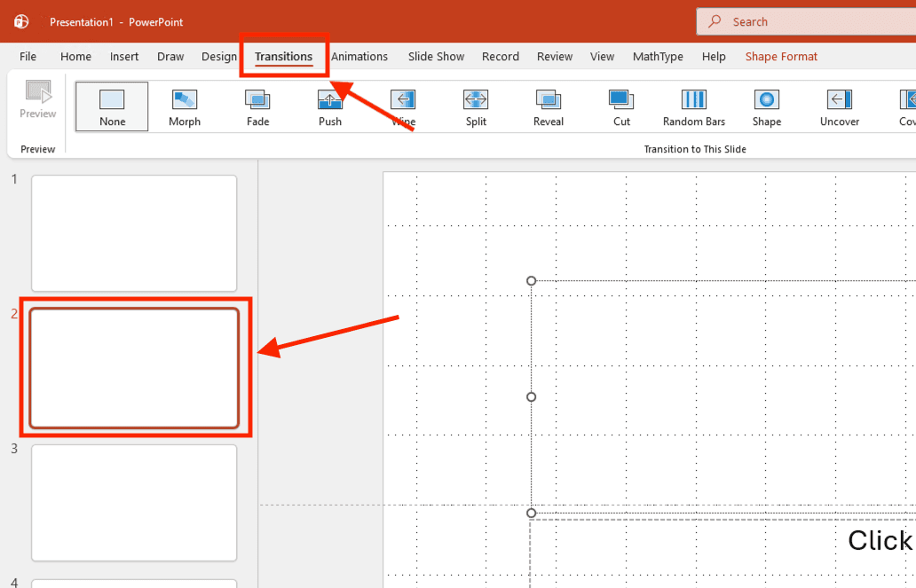Apply the Wipe transition
Screen dimensions: 916x588
click(403, 108)
